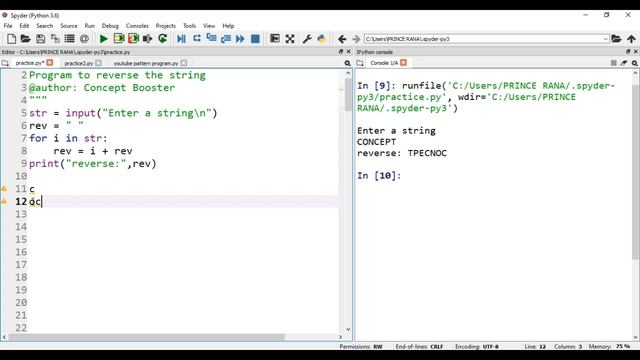Go back with the left arrow icon
The width and height of the screenshot is (640, 360).
pos(342,39)
